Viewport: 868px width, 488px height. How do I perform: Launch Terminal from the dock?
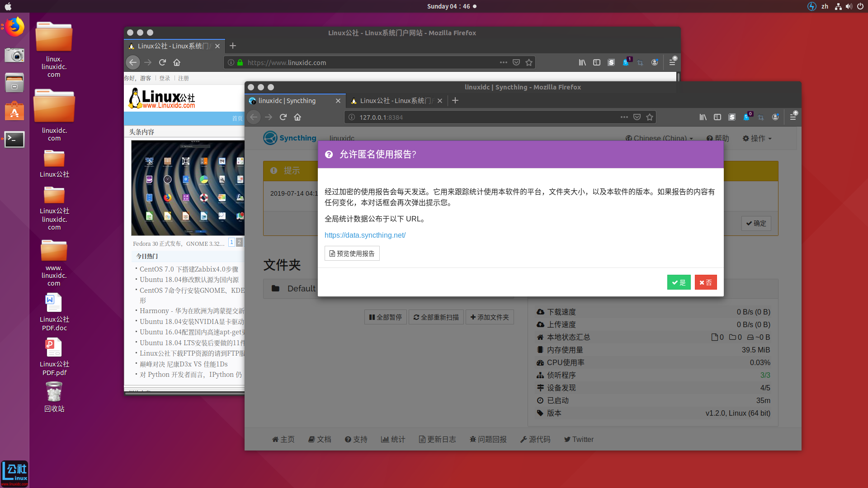click(x=14, y=139)
